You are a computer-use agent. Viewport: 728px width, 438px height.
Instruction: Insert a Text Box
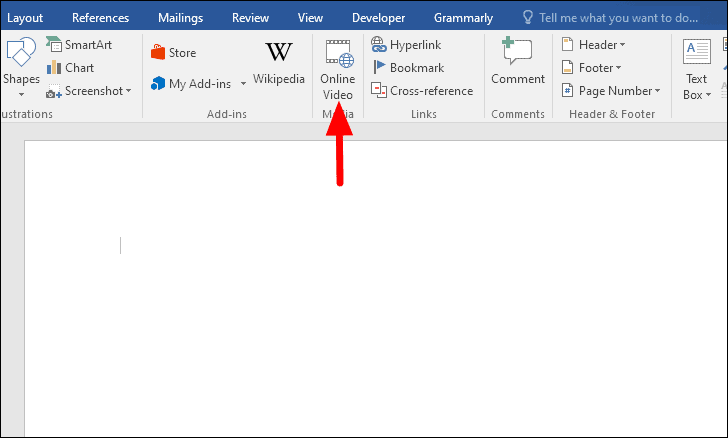(x=696, y=69)
